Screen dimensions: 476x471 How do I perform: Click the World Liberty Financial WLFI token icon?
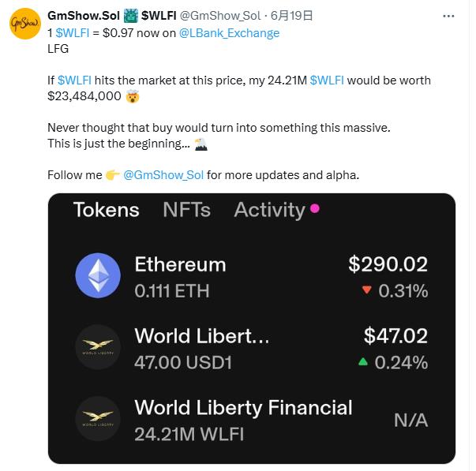98,418
